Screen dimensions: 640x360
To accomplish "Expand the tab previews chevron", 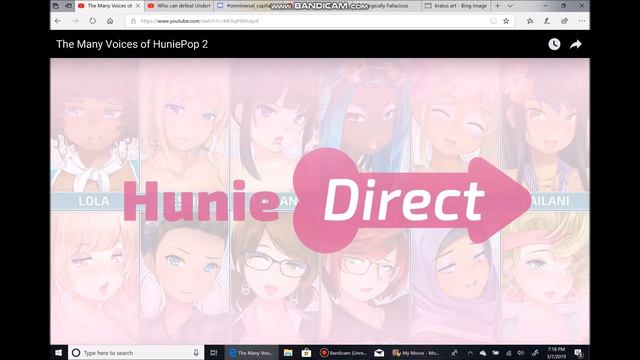I will point(510,6).
